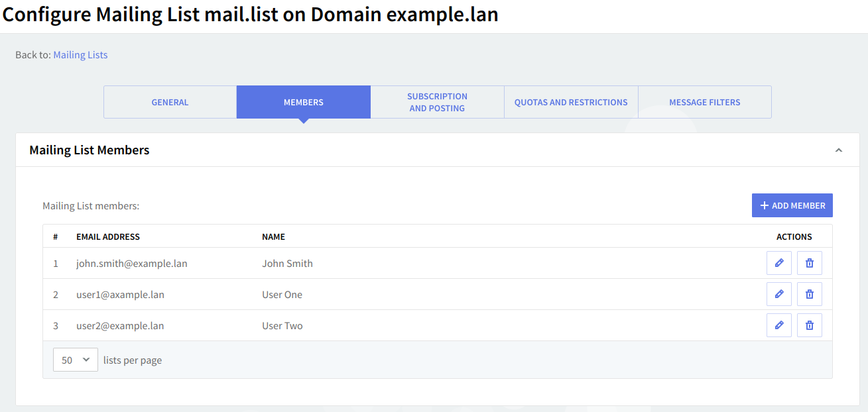Select the Members tab
This screenshot has height=412, width=868.
[303, 102]
